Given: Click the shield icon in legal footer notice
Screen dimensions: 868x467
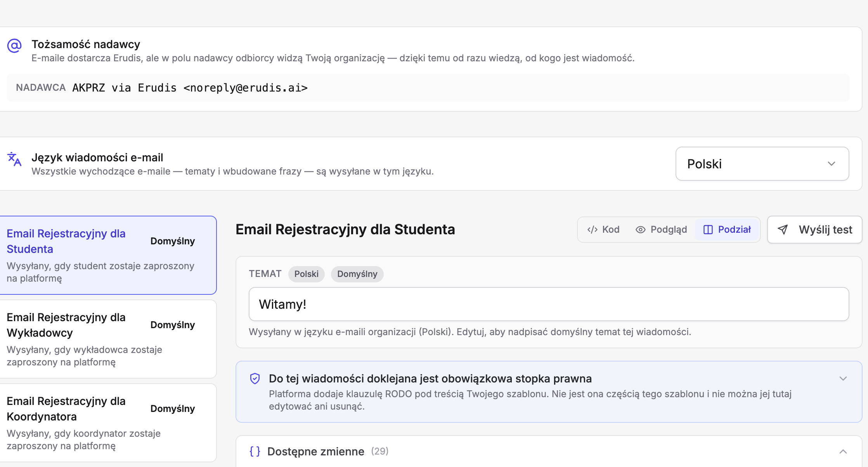Looking at the screenshot, I should pyautogui.click(x=255, y=379).
